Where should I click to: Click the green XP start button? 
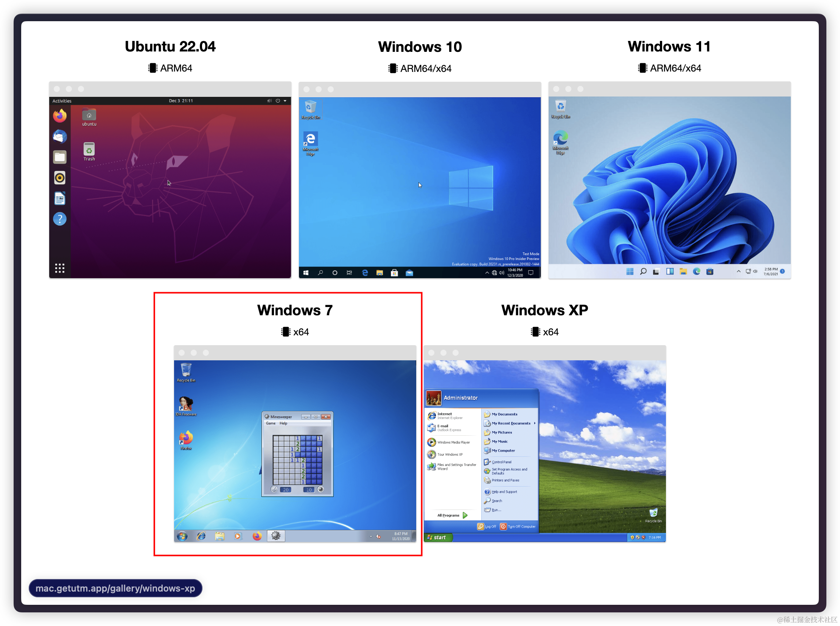pyautogui.click(x=438, y=537)
